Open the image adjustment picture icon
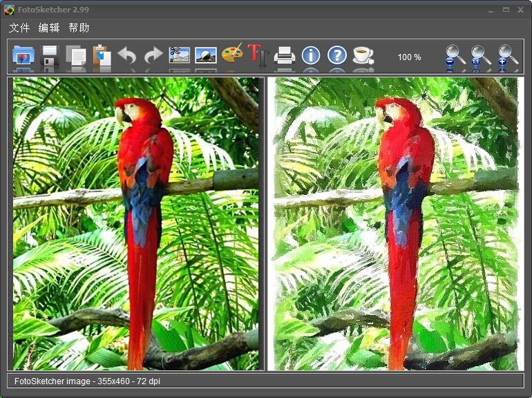Viewport: 532px width, 398px height. (206, 55)
